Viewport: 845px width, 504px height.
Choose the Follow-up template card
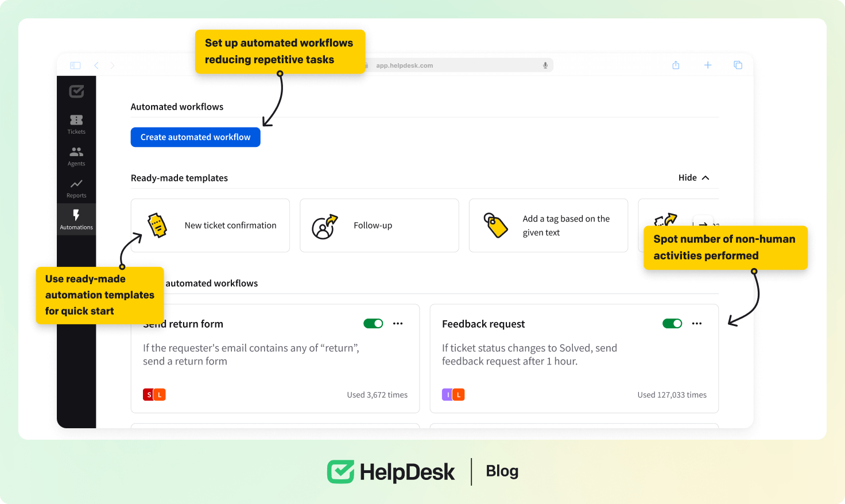pyautogui.click(x=379, y=226)
